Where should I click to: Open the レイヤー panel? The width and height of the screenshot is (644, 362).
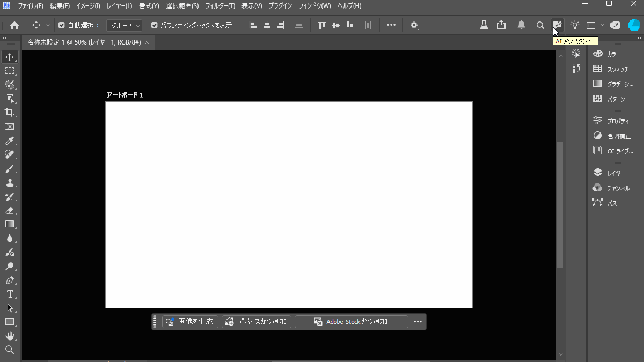tap(614, 173)
